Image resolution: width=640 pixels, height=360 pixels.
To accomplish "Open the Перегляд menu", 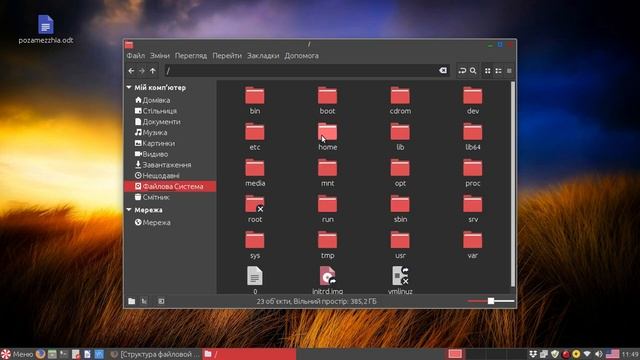I will coord(191,56).
